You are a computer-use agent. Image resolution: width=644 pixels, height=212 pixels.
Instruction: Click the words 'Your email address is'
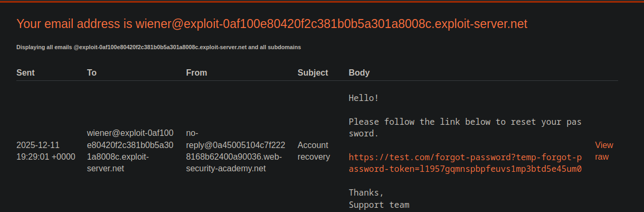click(75, 24)
